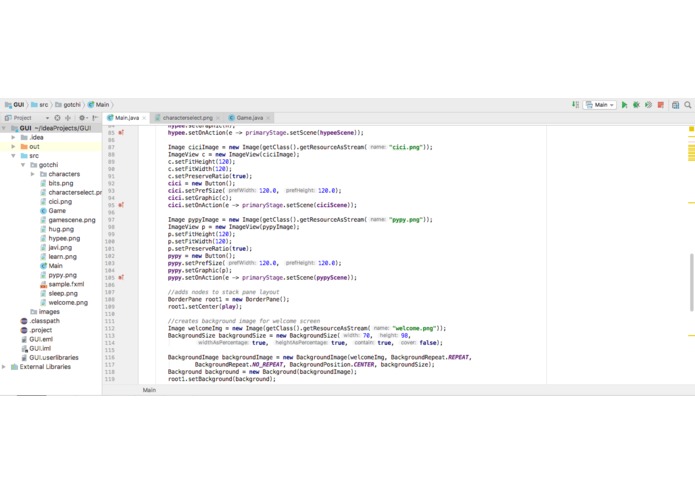Select the .classpath file

pos(40,321)
